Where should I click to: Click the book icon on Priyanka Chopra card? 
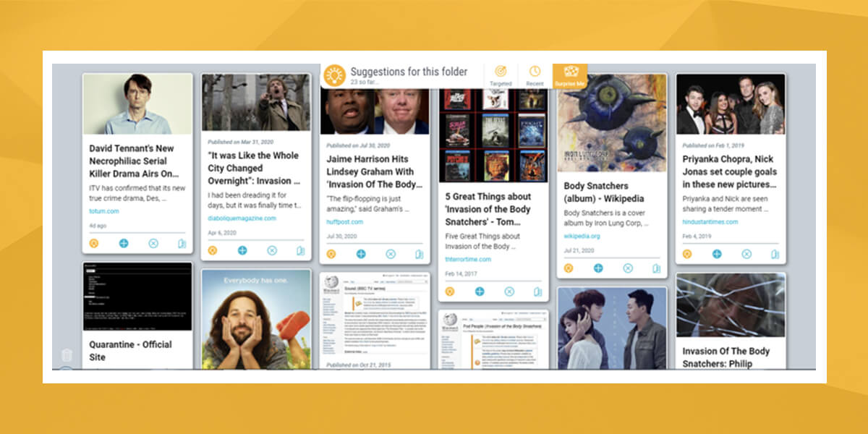pos(775,254)
